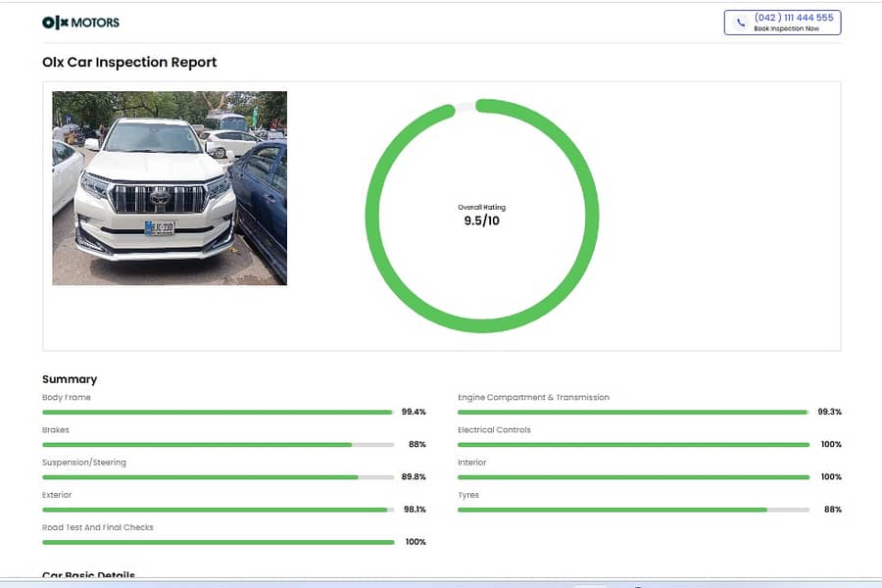Viewport: 882px width, 588px height.
Task: Click the Brakes progress bar
Action: tap(219, 445)
